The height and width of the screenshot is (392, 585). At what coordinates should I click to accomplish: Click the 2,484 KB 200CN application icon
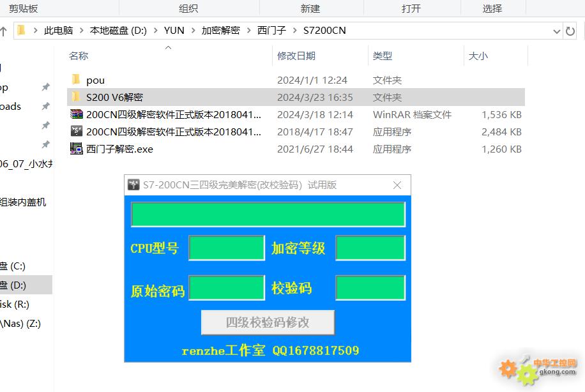77,132
